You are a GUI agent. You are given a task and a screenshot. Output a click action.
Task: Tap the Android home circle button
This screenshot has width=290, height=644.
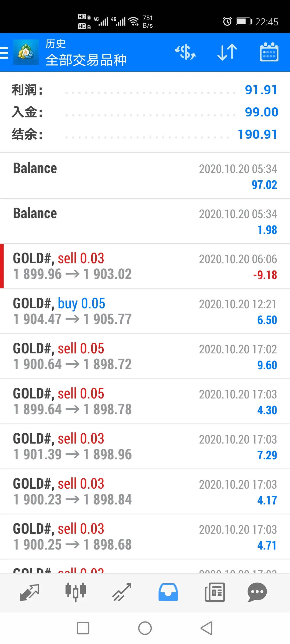click(145, 628)
